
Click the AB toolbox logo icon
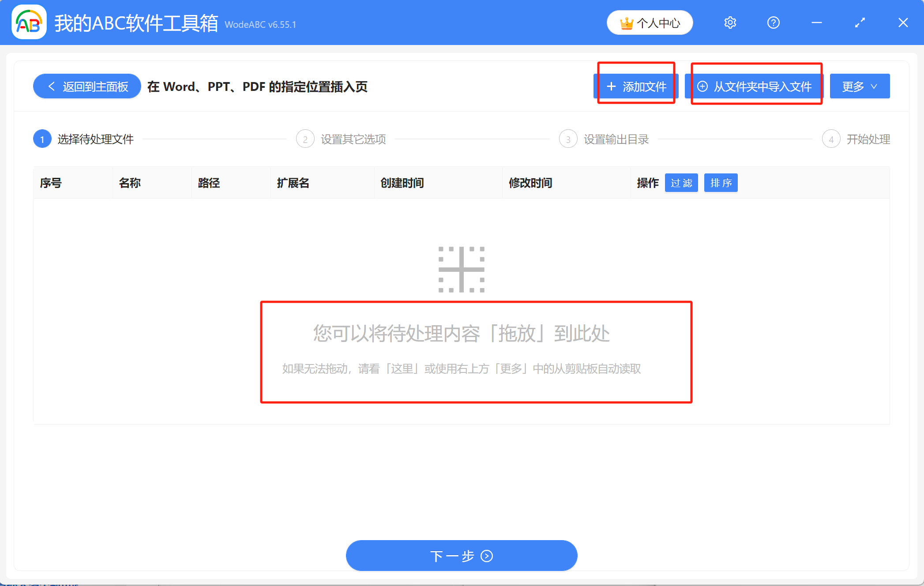[x=28, y=23]
